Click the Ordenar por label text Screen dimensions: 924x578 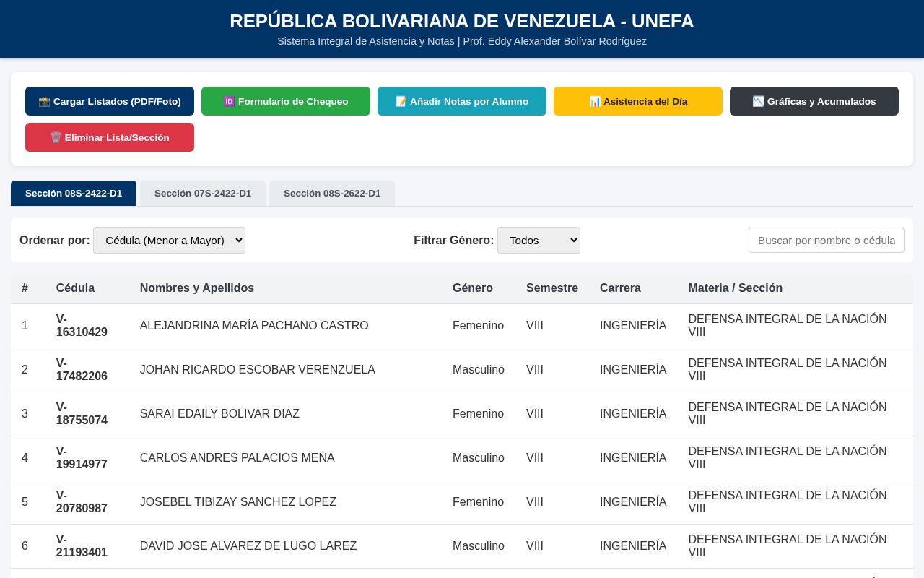pos(55,241)
